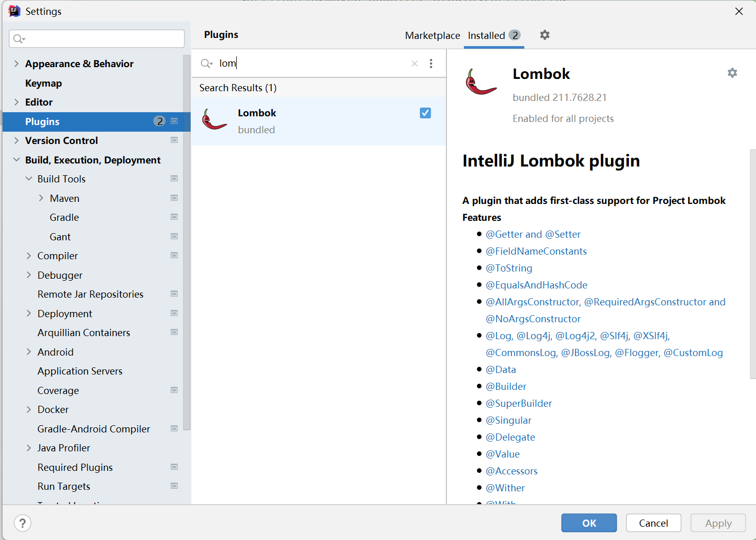
Task: Select the Lombok row in search results
Action: [319, 121]
